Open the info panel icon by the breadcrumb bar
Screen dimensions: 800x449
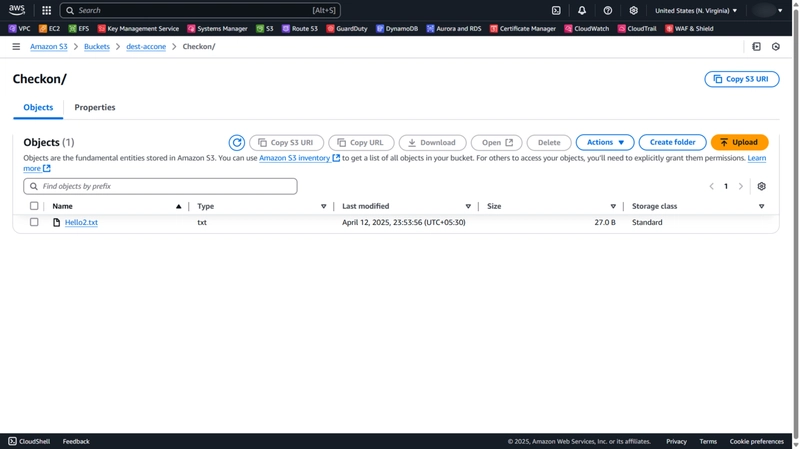coord(757,46)
